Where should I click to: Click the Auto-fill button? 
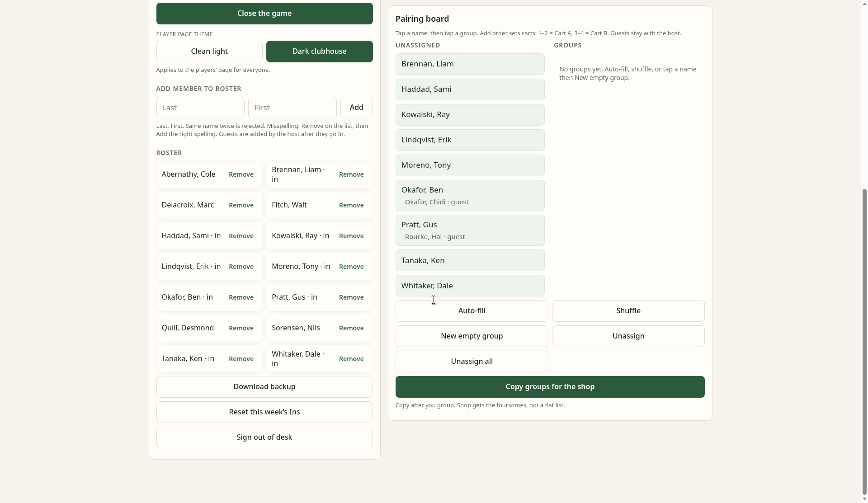tap(472, 311)
